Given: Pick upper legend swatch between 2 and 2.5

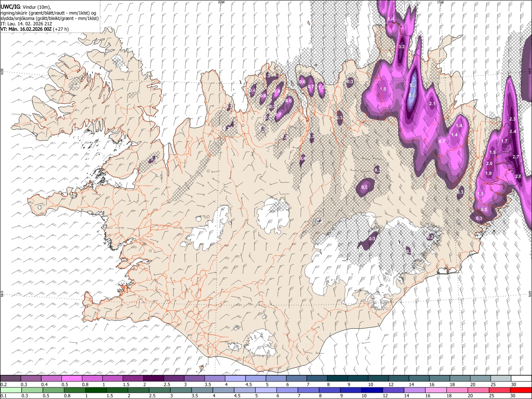Looking at the screenshot, I should [x=153, y=379].
